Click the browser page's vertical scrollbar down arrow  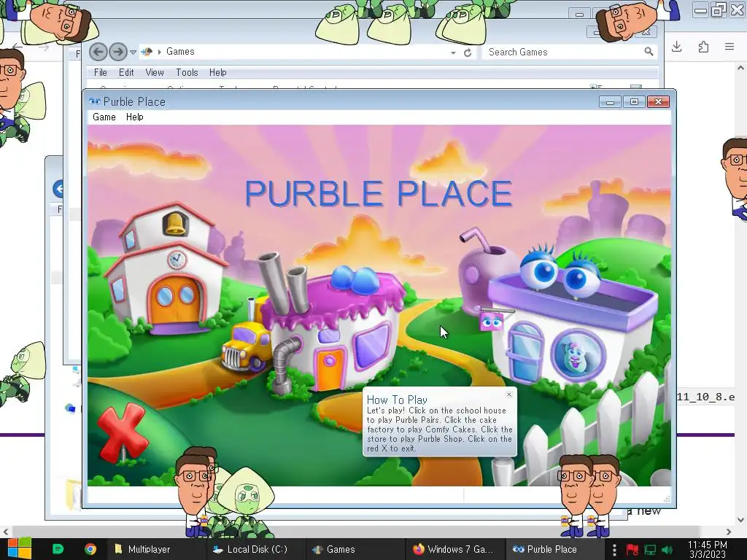740,519
